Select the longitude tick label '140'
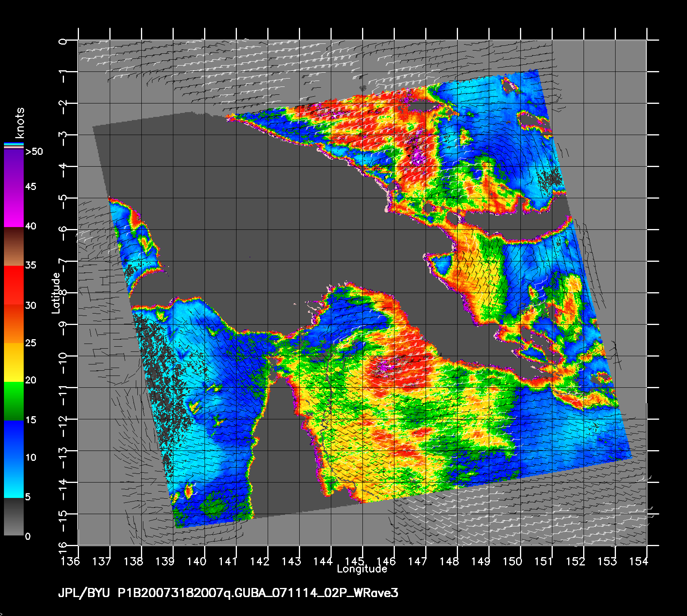This screenshot has width=687, height=616. [x=197, y=561]
